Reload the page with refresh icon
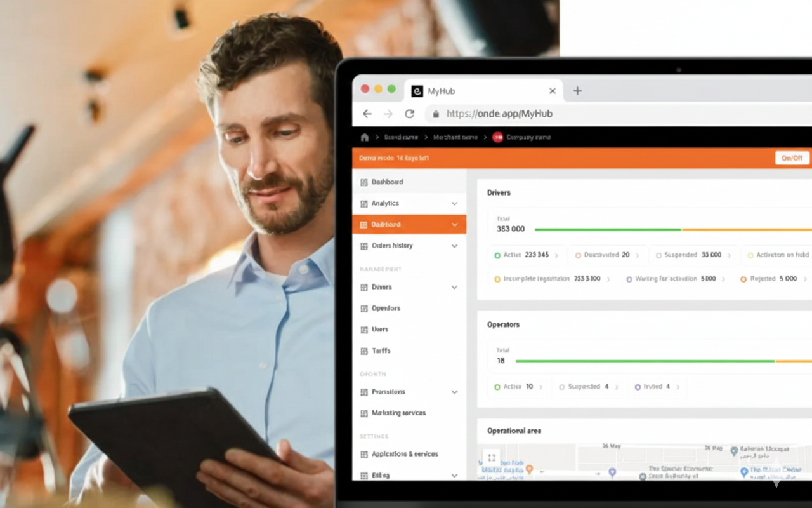Image resolution: width=812 pixels, height=508 pixels. [409, 114]
